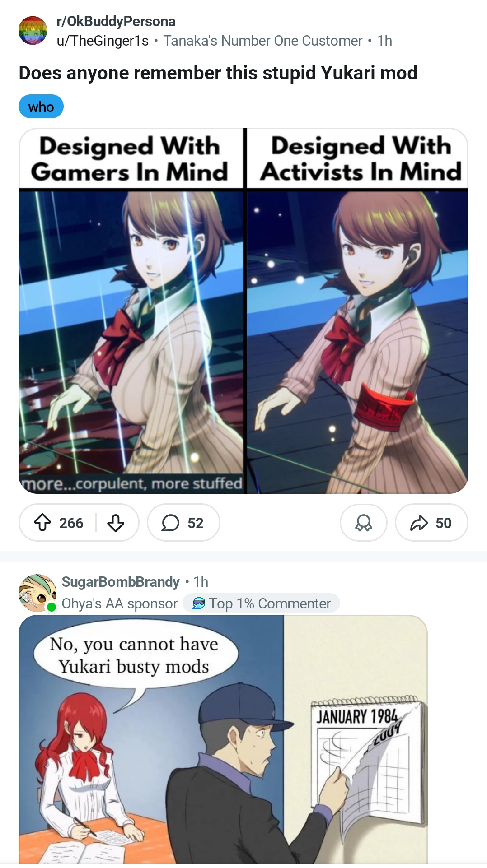Open the comments via the speech bubble icon
This screenshot has height=868, width=487.
170,523
